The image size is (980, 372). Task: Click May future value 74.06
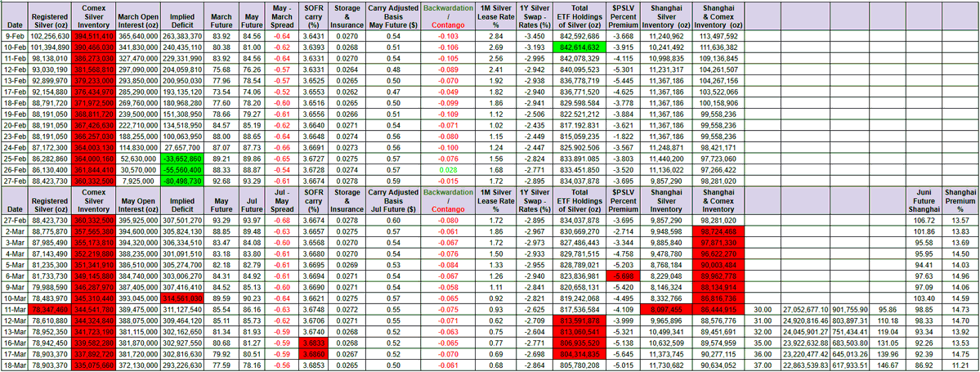click(253, 91)
